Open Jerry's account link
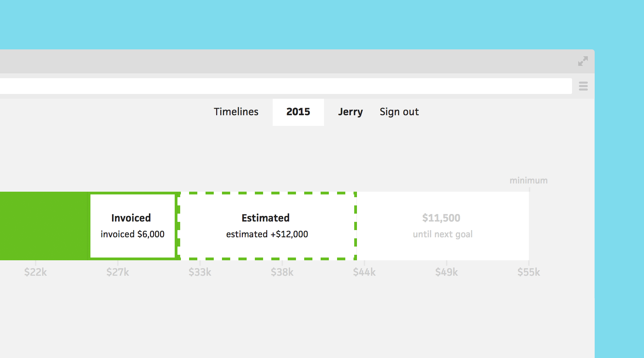The width and height of the screenshot is (644, 358). click(x=350, y=112)
